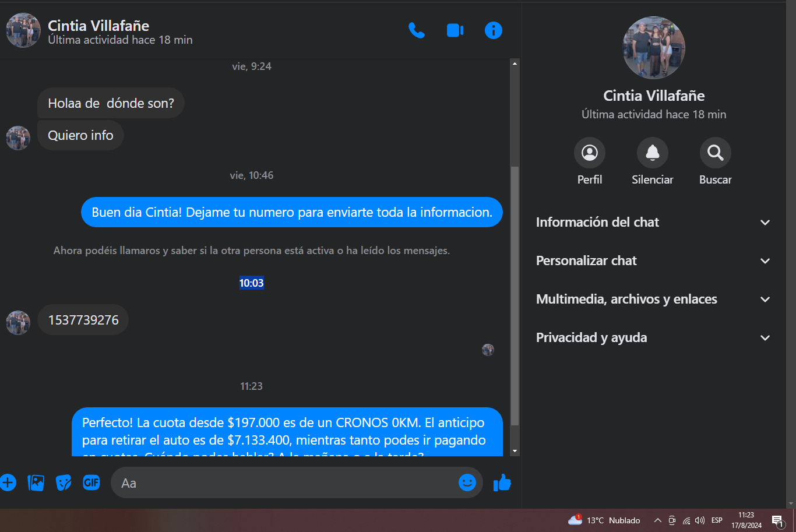The width and height of the screenshot is (796, 532).
Task: Open the plus more-actions icon
Action: [8, 482]
